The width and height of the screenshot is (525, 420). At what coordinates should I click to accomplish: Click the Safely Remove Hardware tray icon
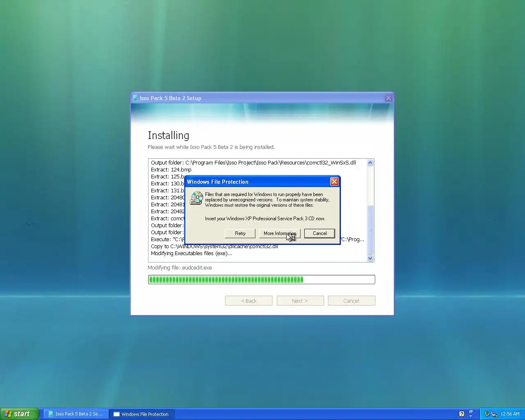(x=487, y=414)
